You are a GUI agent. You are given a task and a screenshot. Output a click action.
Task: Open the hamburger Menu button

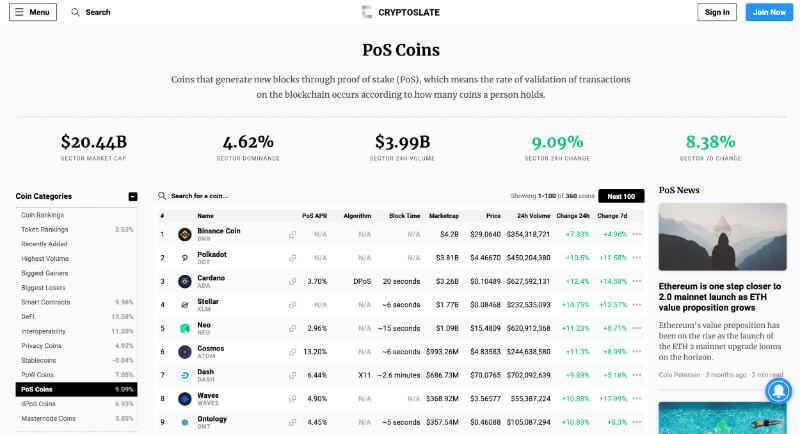tap(33, 12)
